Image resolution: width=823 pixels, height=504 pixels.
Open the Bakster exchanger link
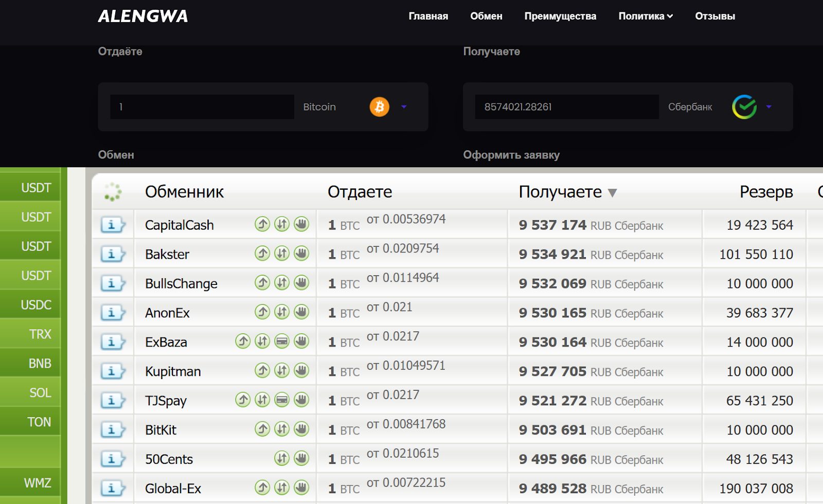pos(167,255)
